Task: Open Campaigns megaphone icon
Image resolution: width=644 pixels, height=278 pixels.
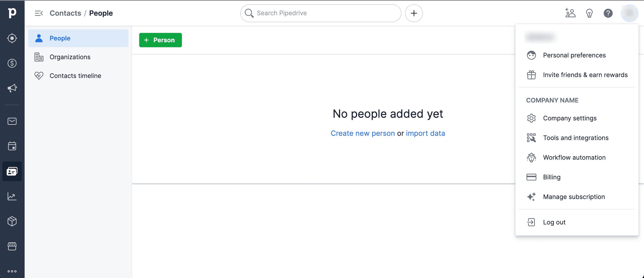Action: pos(12,88)
